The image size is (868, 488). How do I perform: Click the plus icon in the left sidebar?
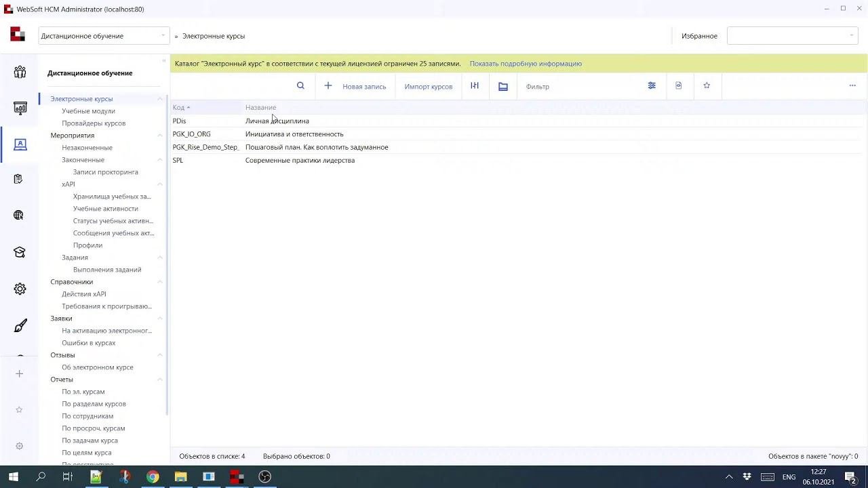click(19, 373)
